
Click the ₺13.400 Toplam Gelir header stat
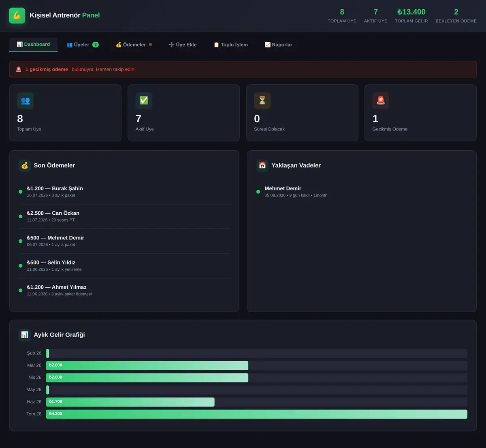[x=411, y=15]
